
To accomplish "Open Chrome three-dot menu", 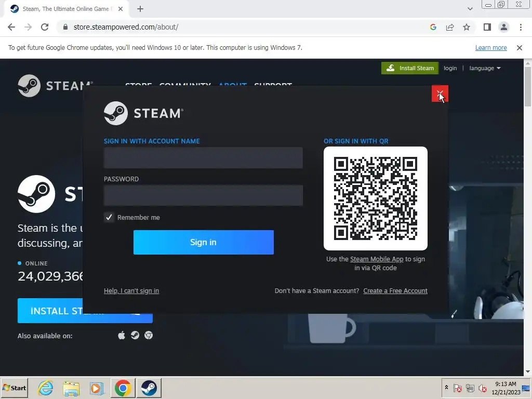I will click(x=521, y=27).
